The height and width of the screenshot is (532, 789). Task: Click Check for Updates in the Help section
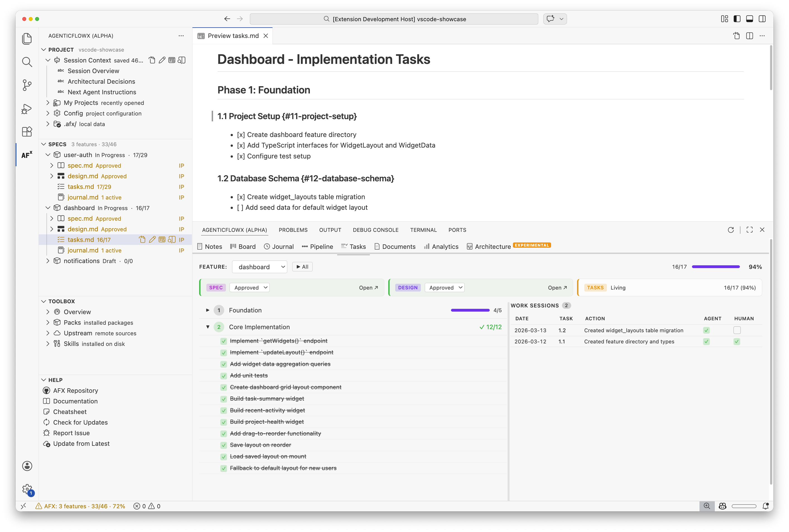pyautogui.click(x=80, y=422)
